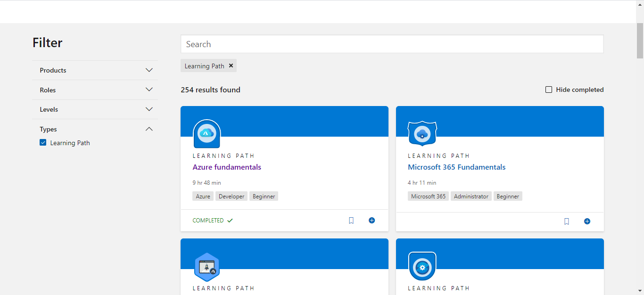The height and width of the screenshot is (295, 644).
Task: Remove the Learning Path filter chip
Action: [x=231, y=66]
